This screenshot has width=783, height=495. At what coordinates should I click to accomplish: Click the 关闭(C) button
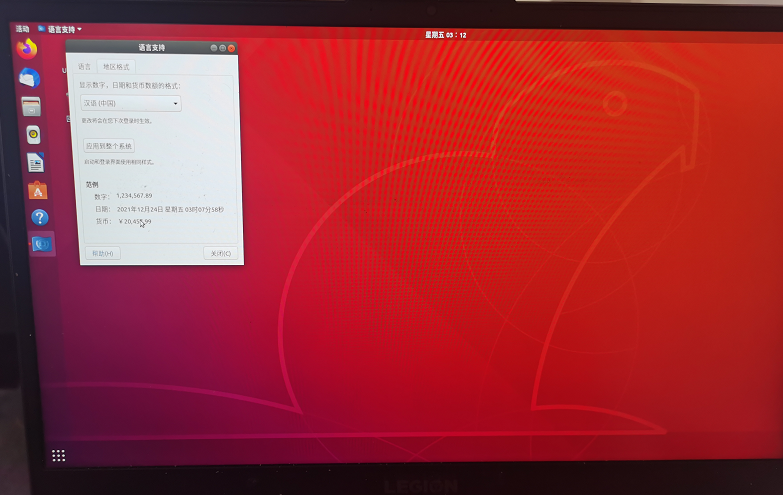(220, 253)
